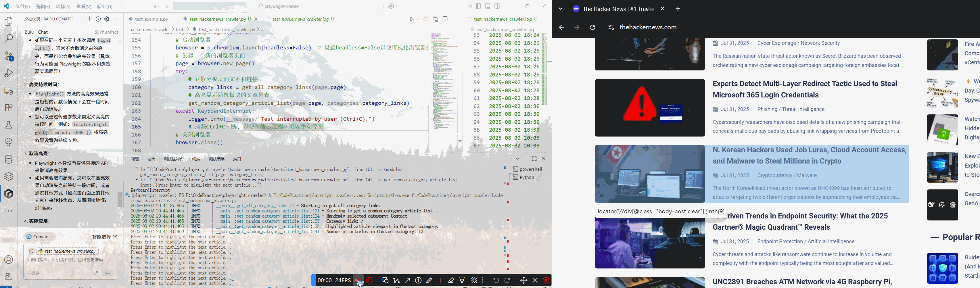The image size is (980, 288).
Task: Open UNC2891 Breaches ATM Network article
Action: click(x=802, y=281)
